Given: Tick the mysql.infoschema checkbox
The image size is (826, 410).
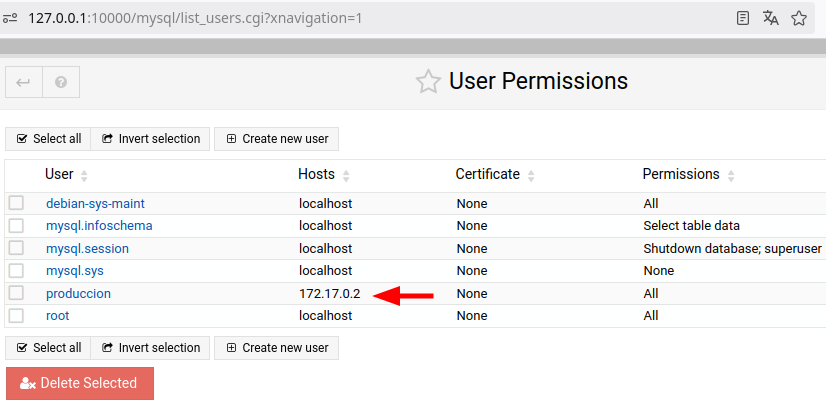Looking at the screenshot, I should [16, 226].
